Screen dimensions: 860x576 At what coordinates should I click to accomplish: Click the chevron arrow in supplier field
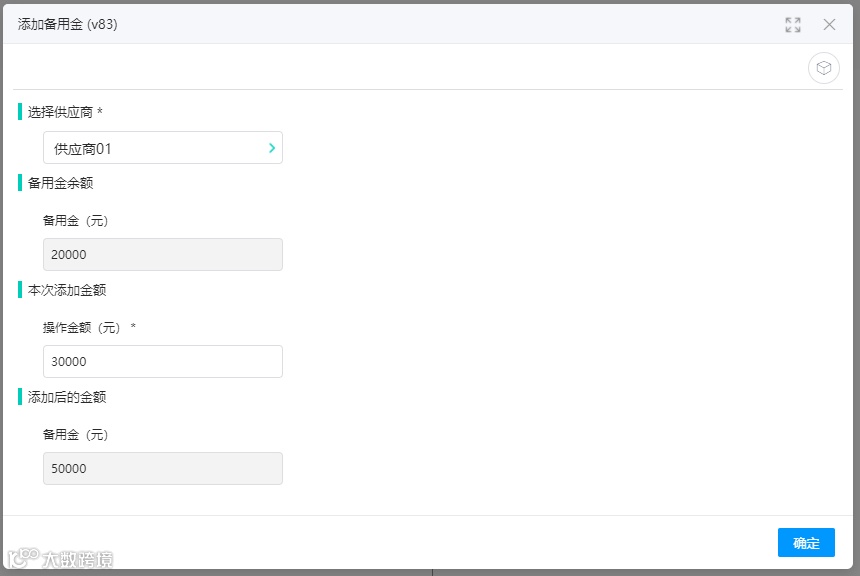(271, 148)
